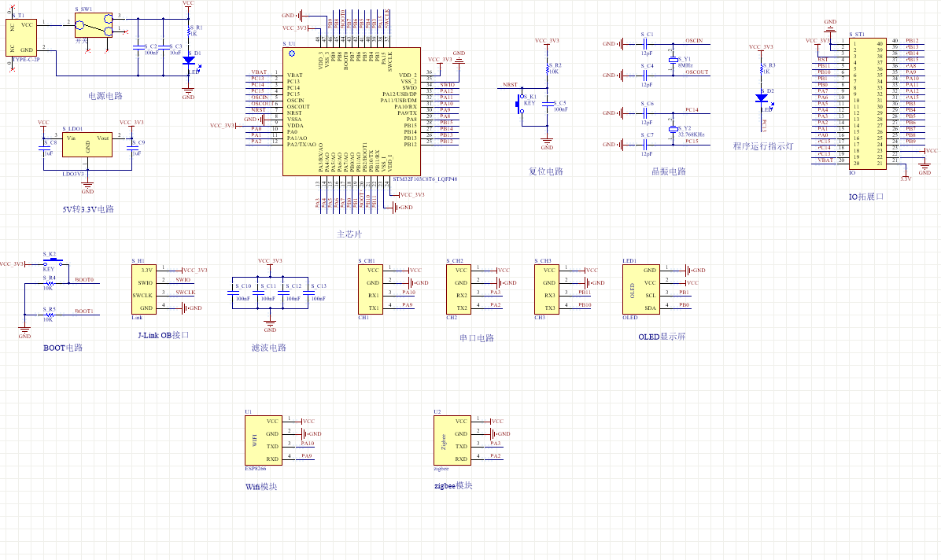Select filter capacitor S_C11

257,293
